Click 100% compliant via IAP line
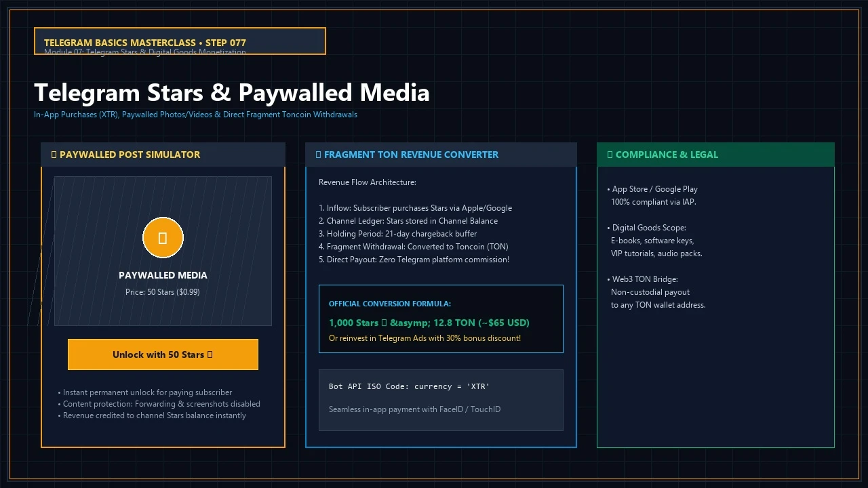The image size is (868, 488). point(654,202)
